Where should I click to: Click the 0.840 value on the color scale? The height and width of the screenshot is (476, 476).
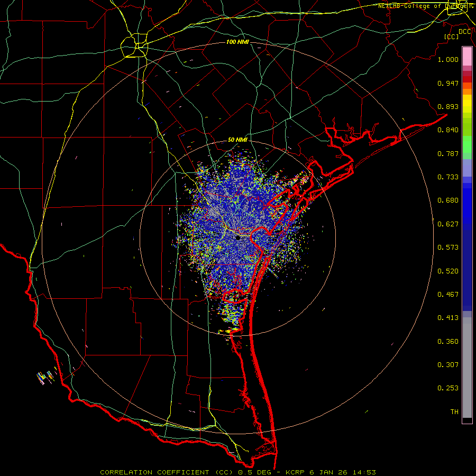click(448, 130)
